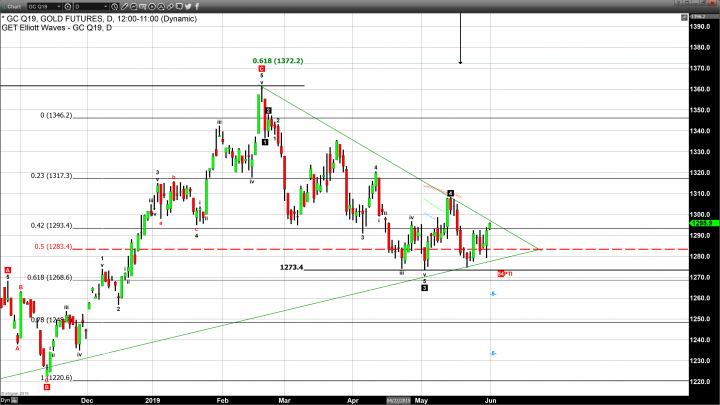Click the clock time settings icon

coord(114,6)
